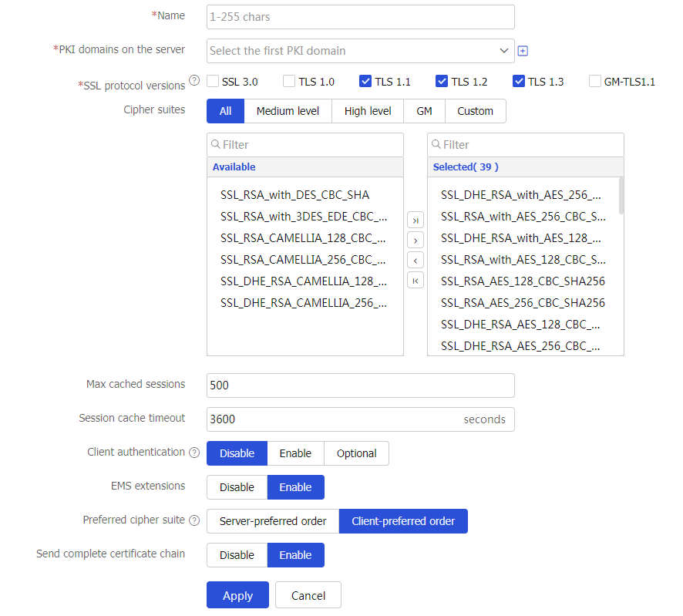The image size is (683, 616).
Task: Click help icon beside SSL protocol versions
Action: pyautogui.click(x=194, y=81)
